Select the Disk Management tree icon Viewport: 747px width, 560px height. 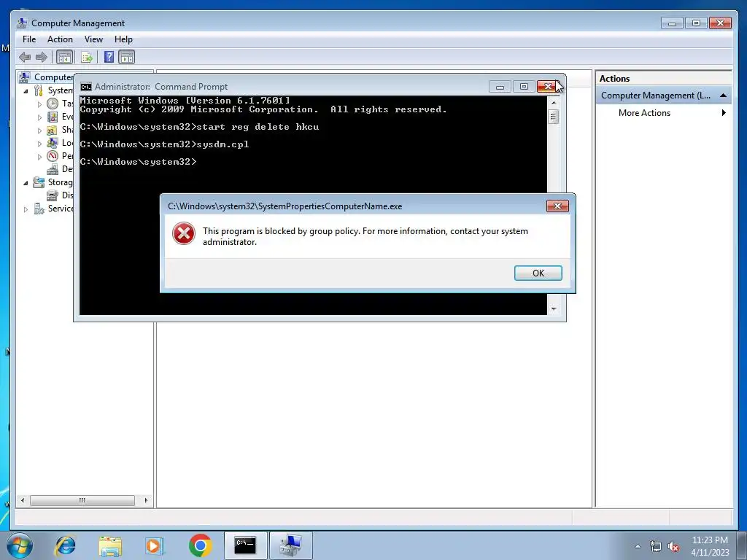(53, 195)
